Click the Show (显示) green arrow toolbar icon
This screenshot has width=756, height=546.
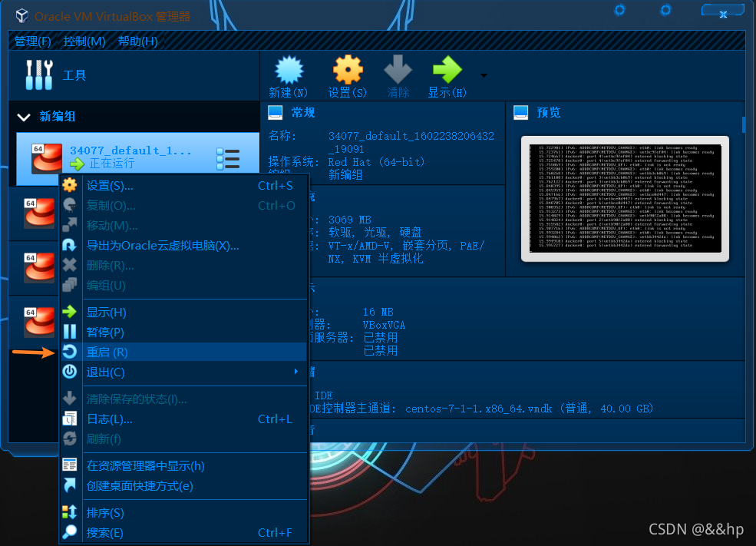[x=447, y=69]
